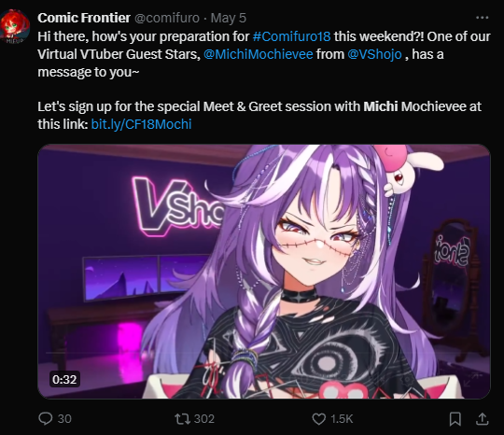Screen dimensions: 504x435
Task: Visit the @MichiMochievee mention
Action: pyautogui.click(x=259, y=54)
